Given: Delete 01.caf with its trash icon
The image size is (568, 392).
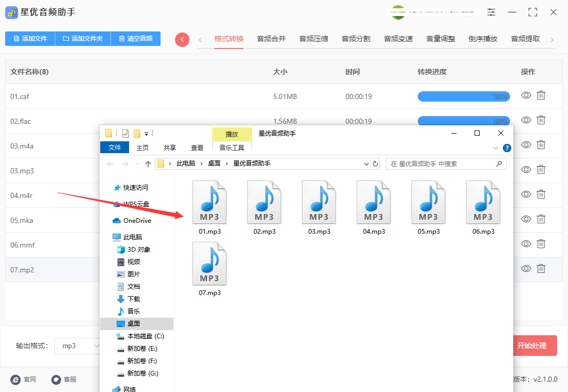Looking at the screenshot, I should click(541, 95).
